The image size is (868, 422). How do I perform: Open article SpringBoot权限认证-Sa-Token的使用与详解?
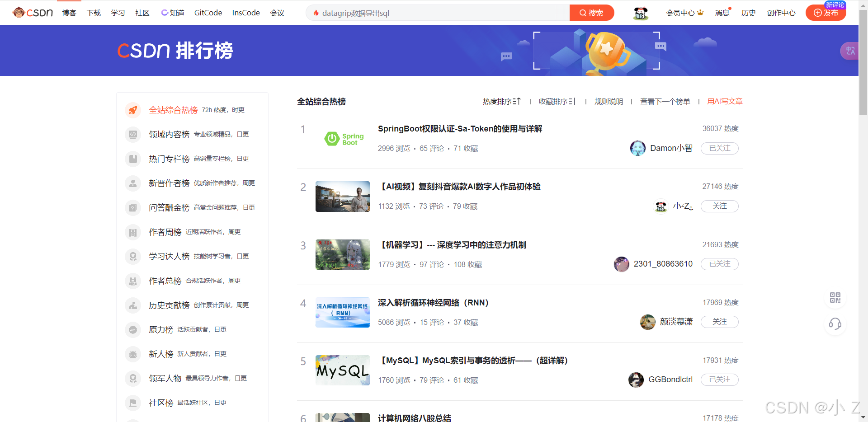coord(460,129)
